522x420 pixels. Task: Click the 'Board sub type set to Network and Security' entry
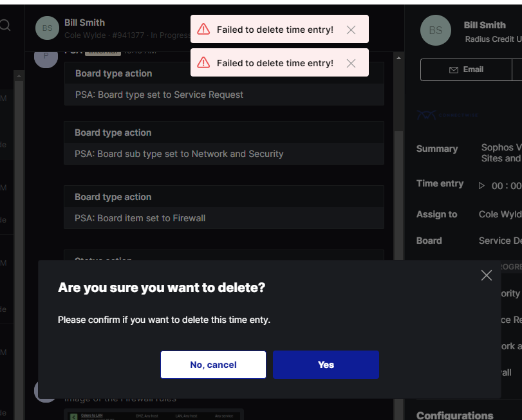179,154
